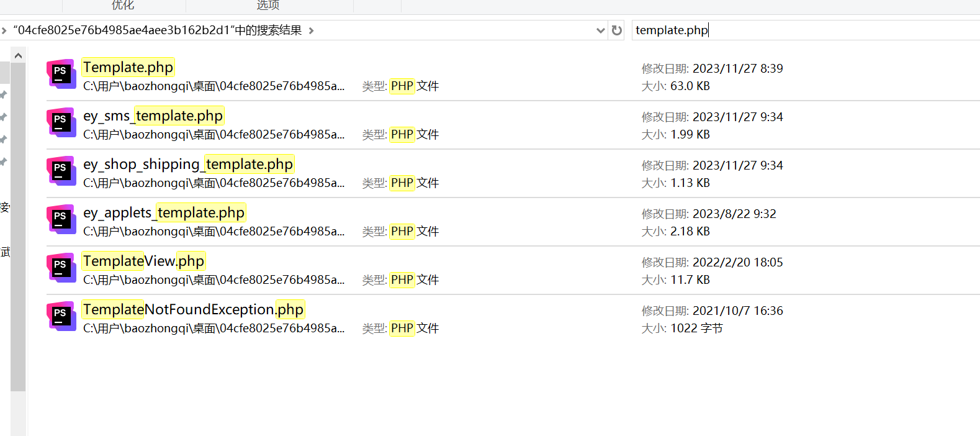Viewport: 980px width, 436px height.
Task: Switch to the 优化 tab
Action: click(x=123, y=6)
